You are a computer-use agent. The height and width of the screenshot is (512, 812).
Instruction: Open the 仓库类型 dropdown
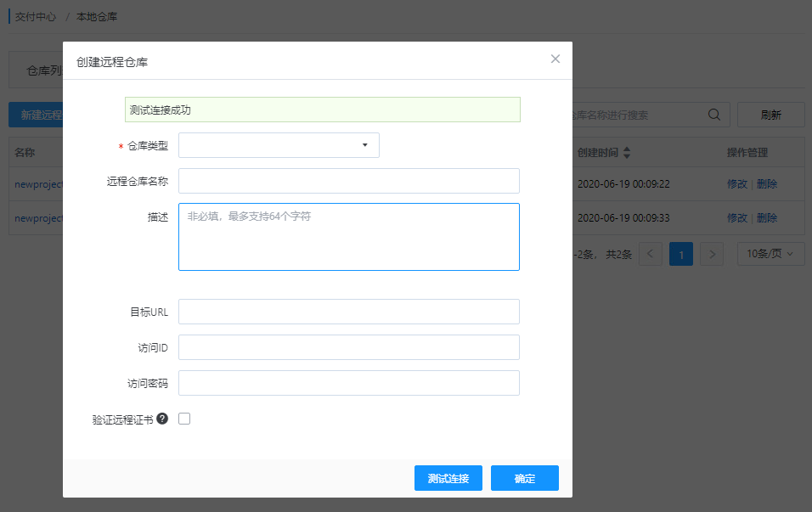pos(279,145)
